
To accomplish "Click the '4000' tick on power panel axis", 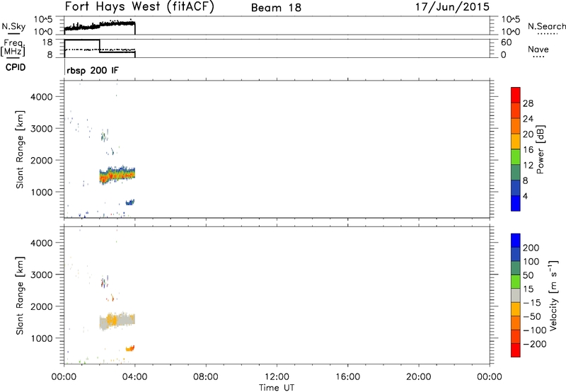I will tap(42, 97).
